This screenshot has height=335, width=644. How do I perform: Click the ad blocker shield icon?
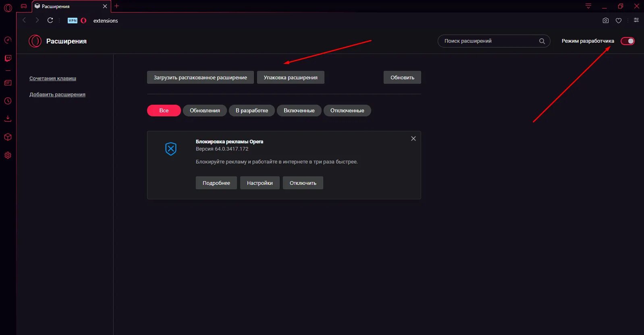point(171,149)
